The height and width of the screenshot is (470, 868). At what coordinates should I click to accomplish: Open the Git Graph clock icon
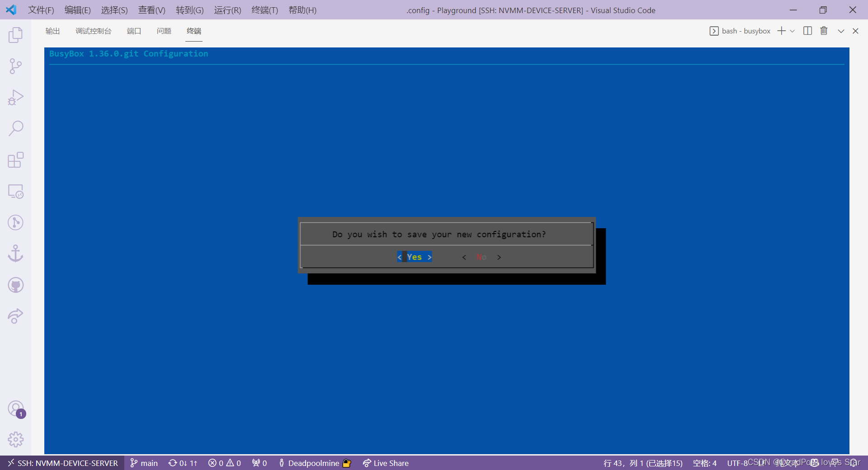[x=15, y=222]
